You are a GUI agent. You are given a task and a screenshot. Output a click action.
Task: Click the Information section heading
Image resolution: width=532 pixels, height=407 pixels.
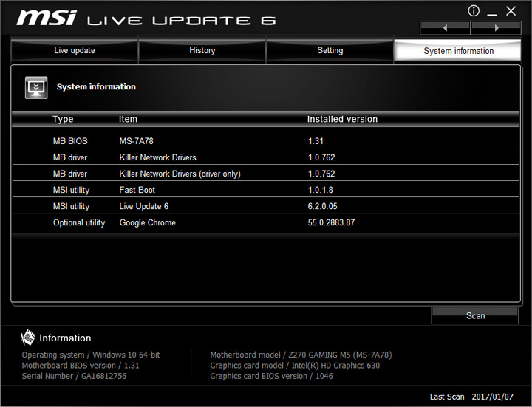point(65,338)
